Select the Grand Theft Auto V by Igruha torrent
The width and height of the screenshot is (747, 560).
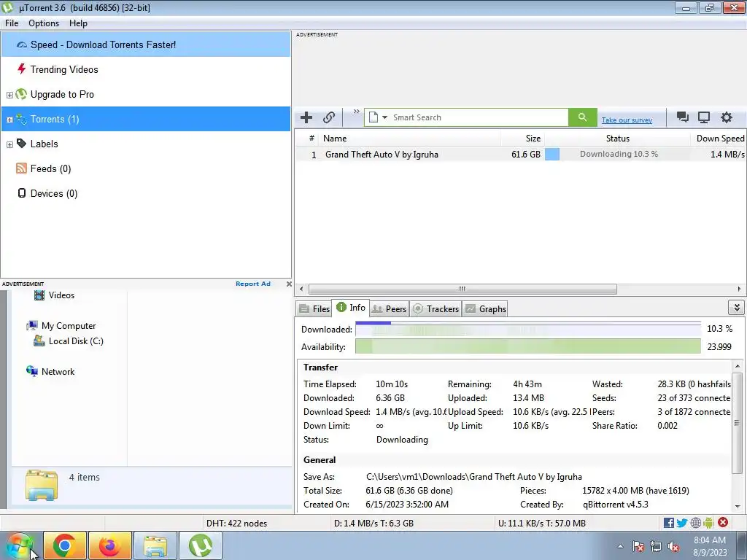[x=520, y=155]
